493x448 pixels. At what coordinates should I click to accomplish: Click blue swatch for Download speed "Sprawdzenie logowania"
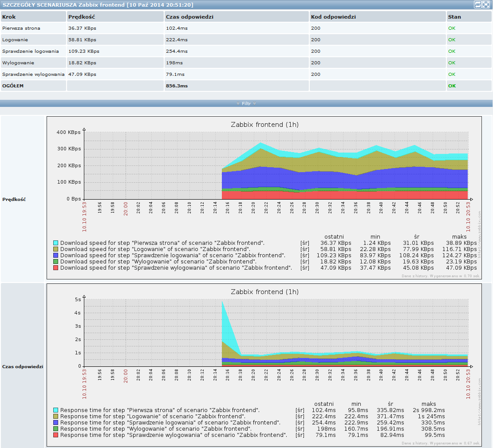[55, 255]
